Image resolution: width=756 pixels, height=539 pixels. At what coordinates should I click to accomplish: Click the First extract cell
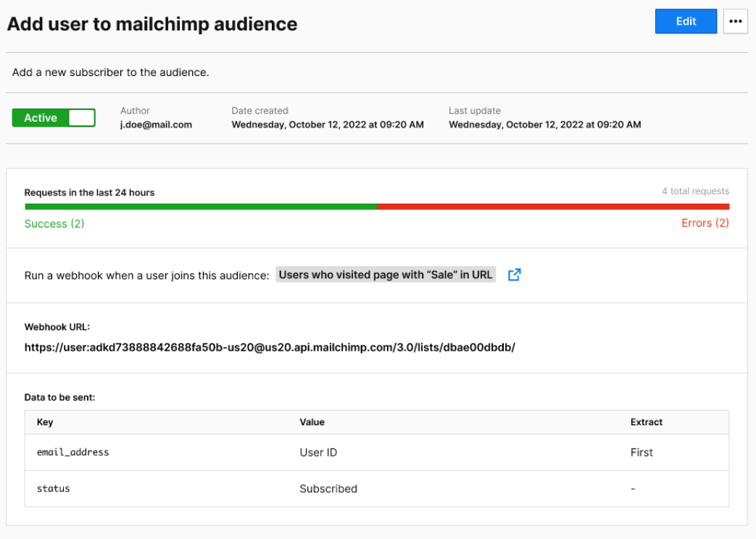(641, 452)
